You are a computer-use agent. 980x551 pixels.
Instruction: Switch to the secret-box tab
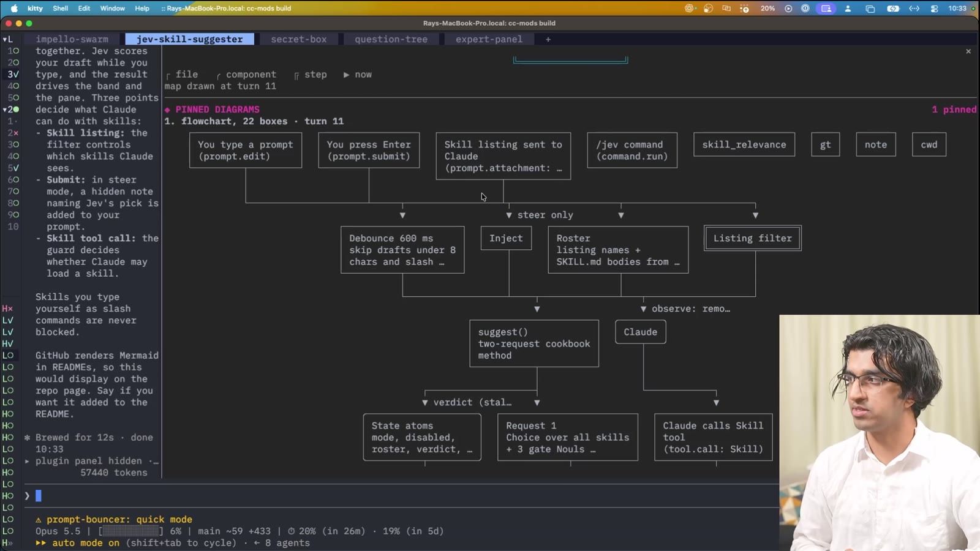pos(299,39)
